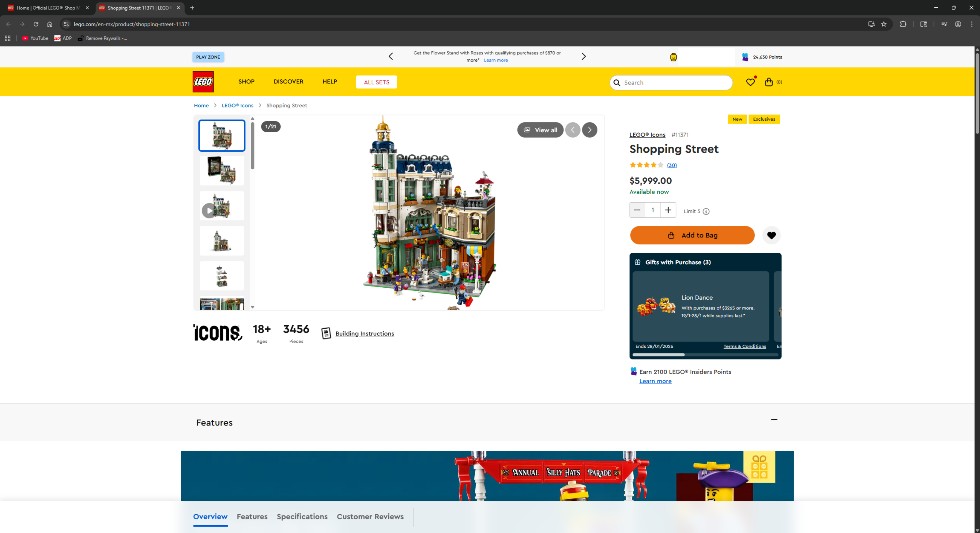Go to next product image arrow

(x=589, y=130)
